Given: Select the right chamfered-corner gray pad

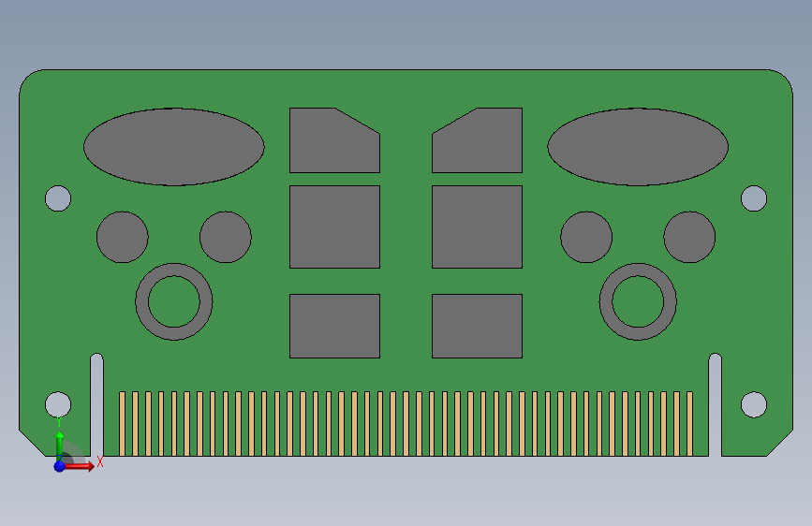Looking at the screenshot, I should (477, 140).
